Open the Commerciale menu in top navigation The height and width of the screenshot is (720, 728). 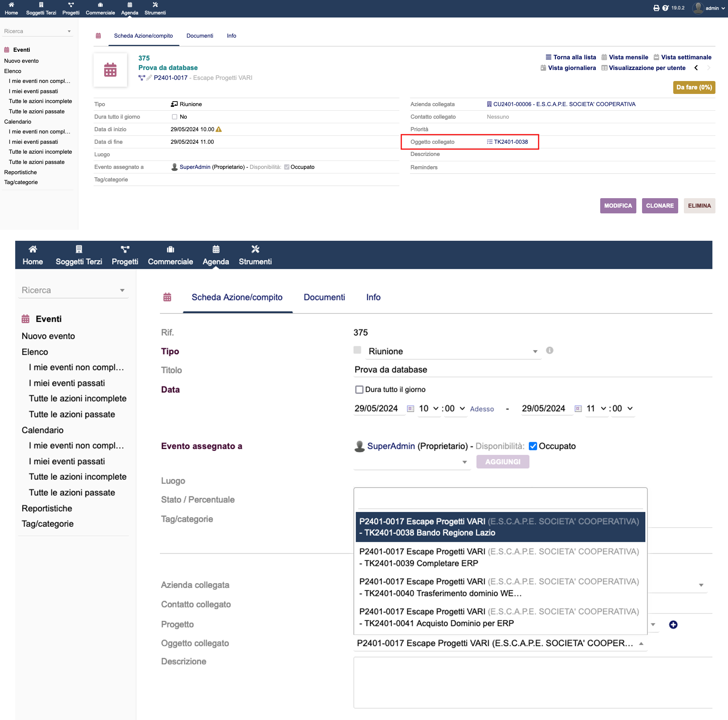[100, 9]
